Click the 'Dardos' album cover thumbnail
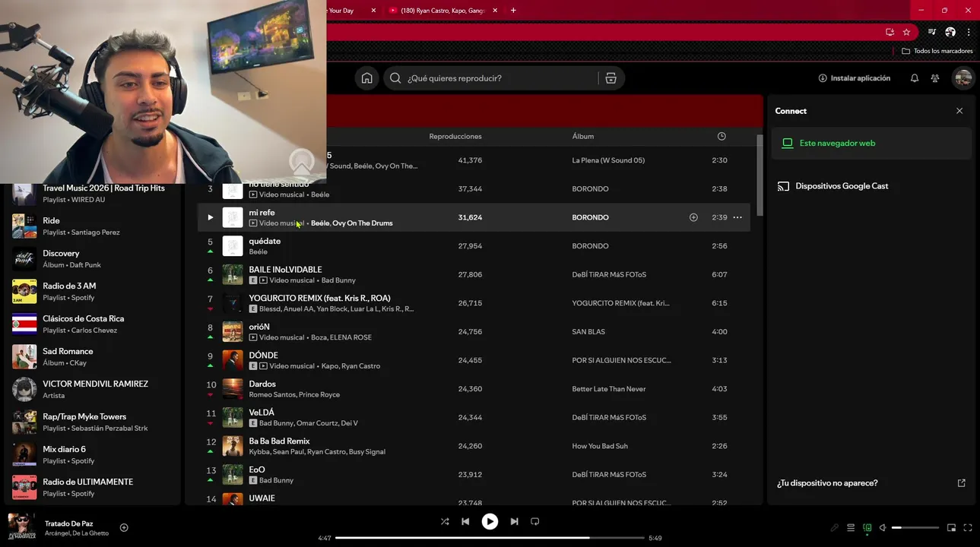 (x=233, y=389)
